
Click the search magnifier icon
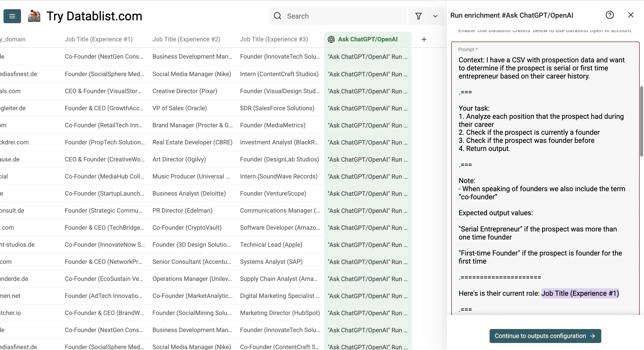[278, 16]
